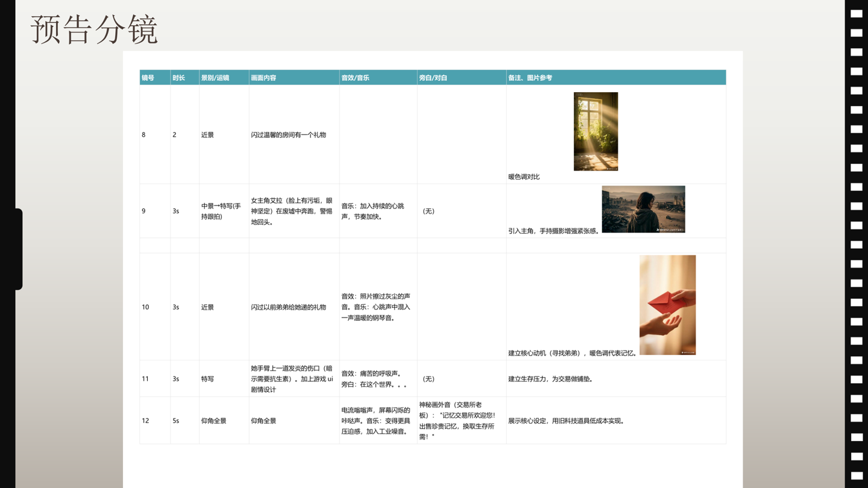Open the red envelope hands reference image
This screenshot has height=488, width=868.
click(667, 305)
